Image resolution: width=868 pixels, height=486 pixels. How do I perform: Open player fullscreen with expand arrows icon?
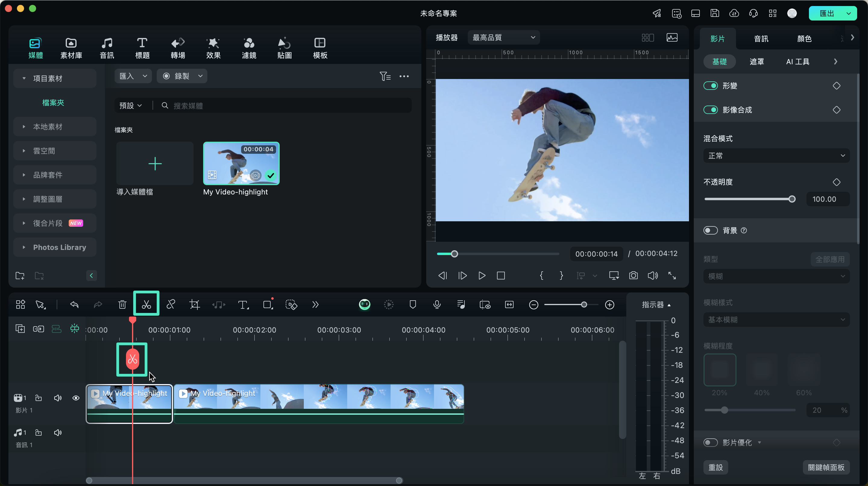(672, 275)
